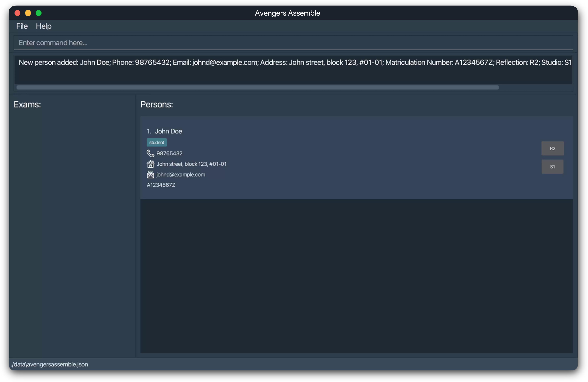
Task: Maximize the window with green button
Action: coord(39,13)
